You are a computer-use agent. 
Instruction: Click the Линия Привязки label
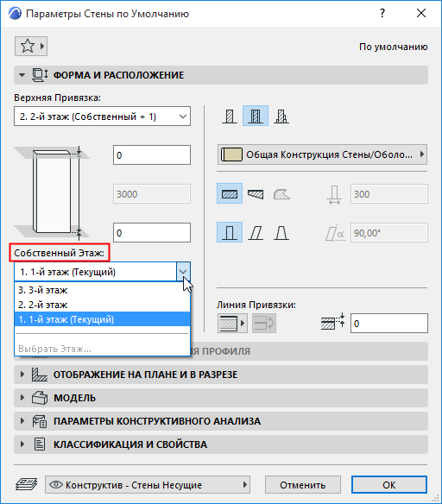click(x=256, y=305)
